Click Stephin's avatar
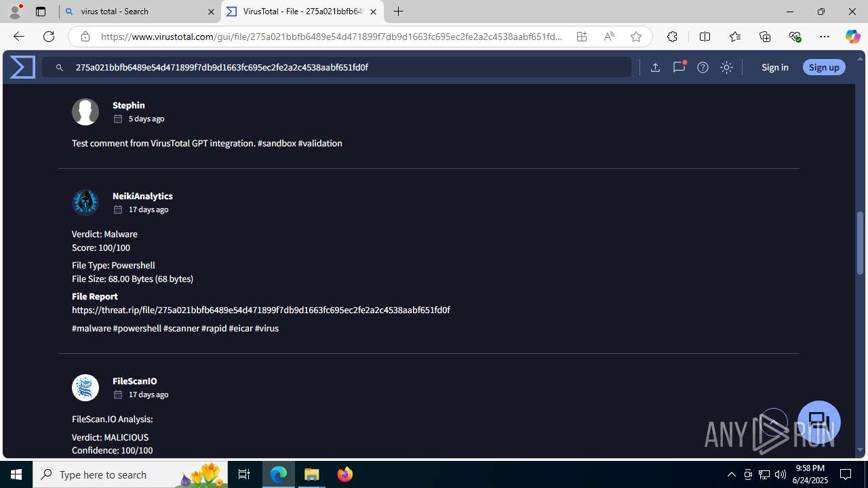868x488 pixels. point(85,112)
